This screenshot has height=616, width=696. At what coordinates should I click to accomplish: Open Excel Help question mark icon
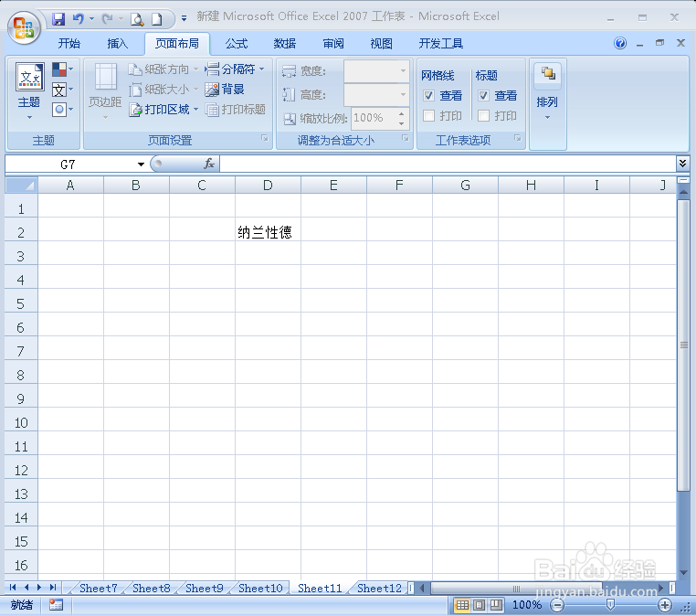(x=620, y=43)
